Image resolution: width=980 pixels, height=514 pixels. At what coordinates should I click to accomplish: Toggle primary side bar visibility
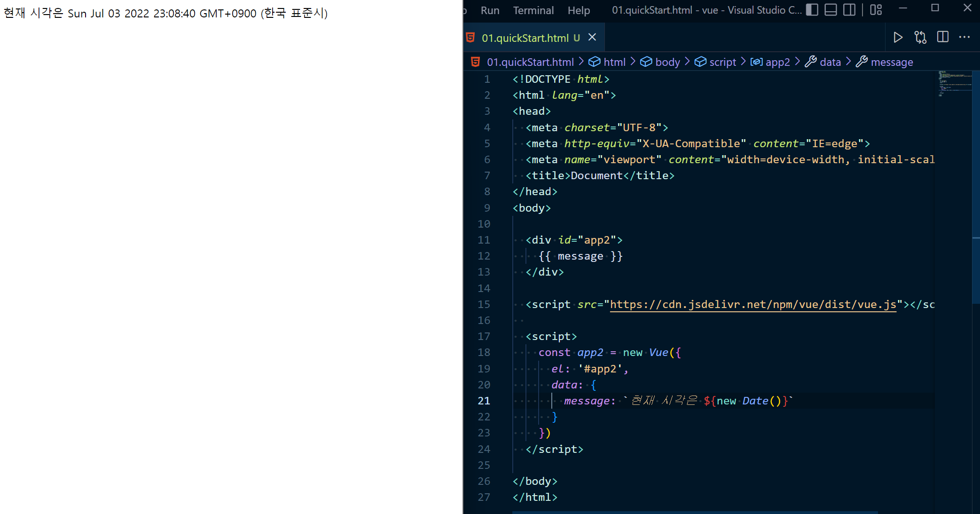pos(812,10)
